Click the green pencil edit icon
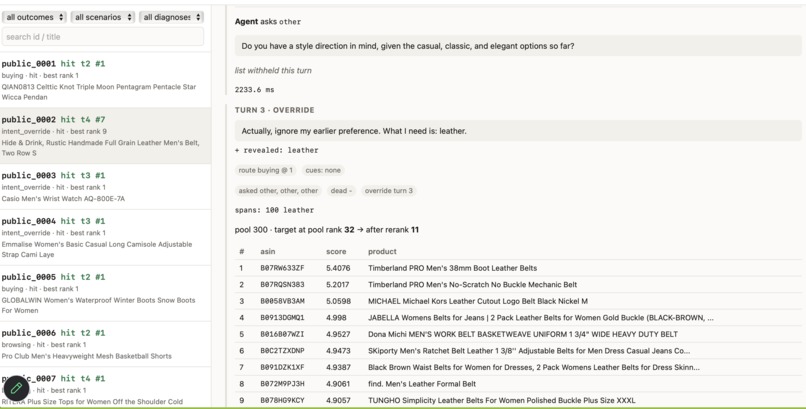The width and height of the screenshot is (806, 409). [x=16, y=388]
